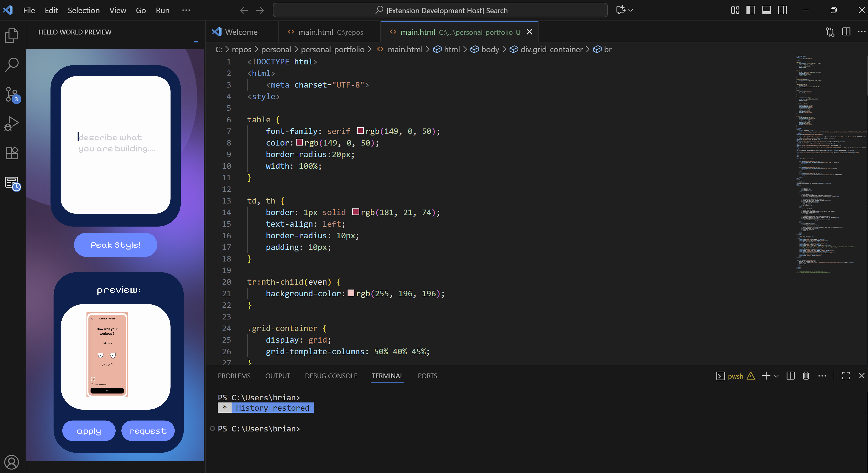Screen dimensions: 868x473
Task: Click the apply button in preview
Action: [x=89, y=431]
